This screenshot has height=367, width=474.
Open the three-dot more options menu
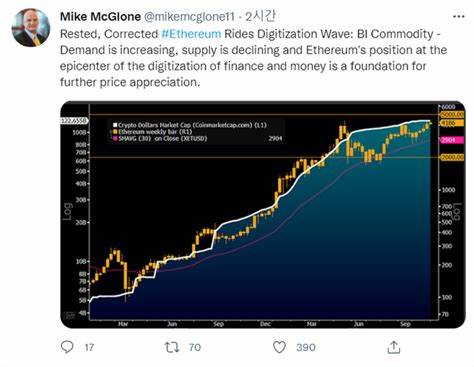coord(459,16)
